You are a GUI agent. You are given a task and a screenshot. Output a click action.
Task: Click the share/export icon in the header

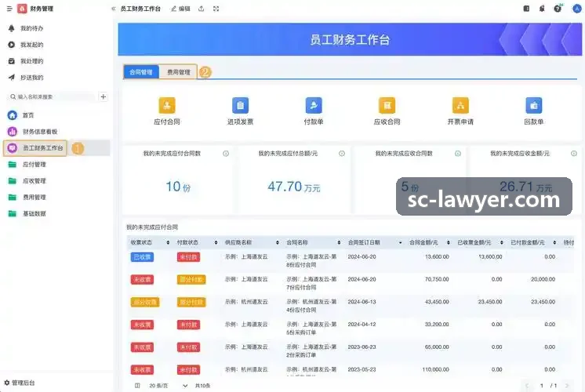tap(201, 9)
